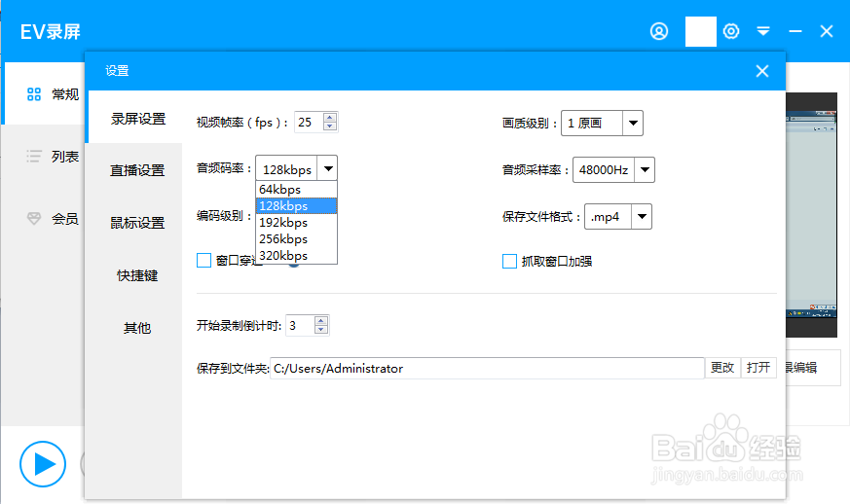Open the settings gear icon in title bar
The width and height of the screenshot is (850, 504).
731,31
